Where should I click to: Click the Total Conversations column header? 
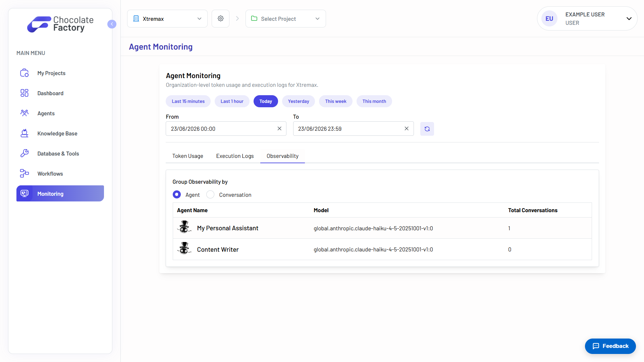[x=533, y=210]
